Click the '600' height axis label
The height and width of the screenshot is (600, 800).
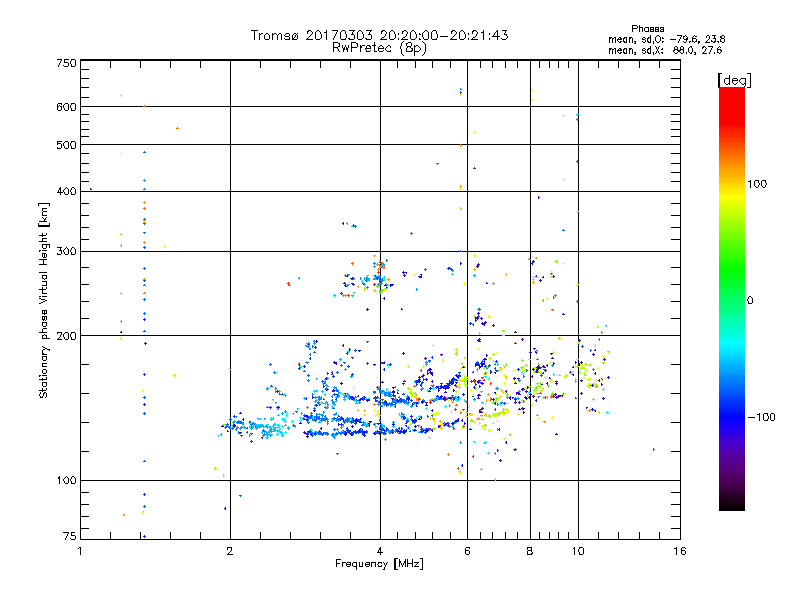click(66, 107)
